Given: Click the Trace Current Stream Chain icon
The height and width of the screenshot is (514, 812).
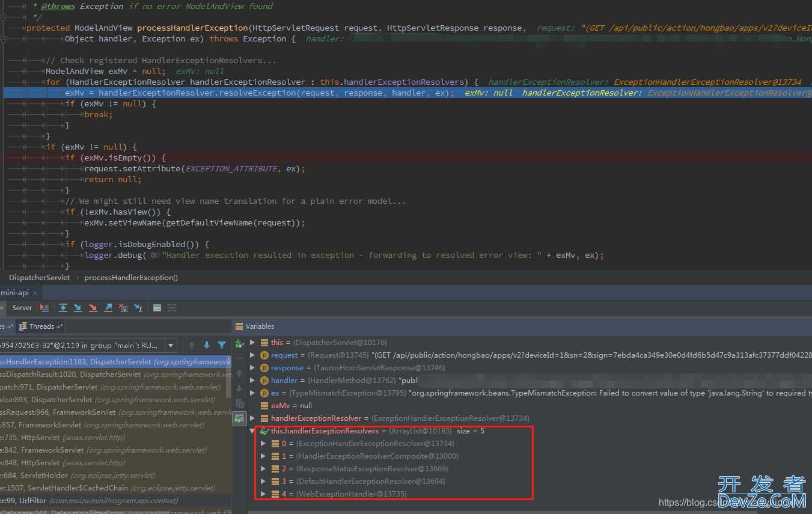Looking at the screenshot, I should click(x=172, y=308).
